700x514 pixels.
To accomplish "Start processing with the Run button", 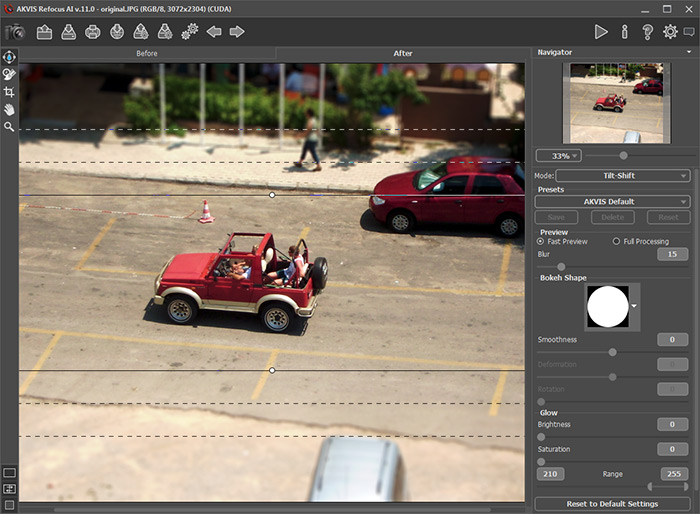I will (601, 32).
